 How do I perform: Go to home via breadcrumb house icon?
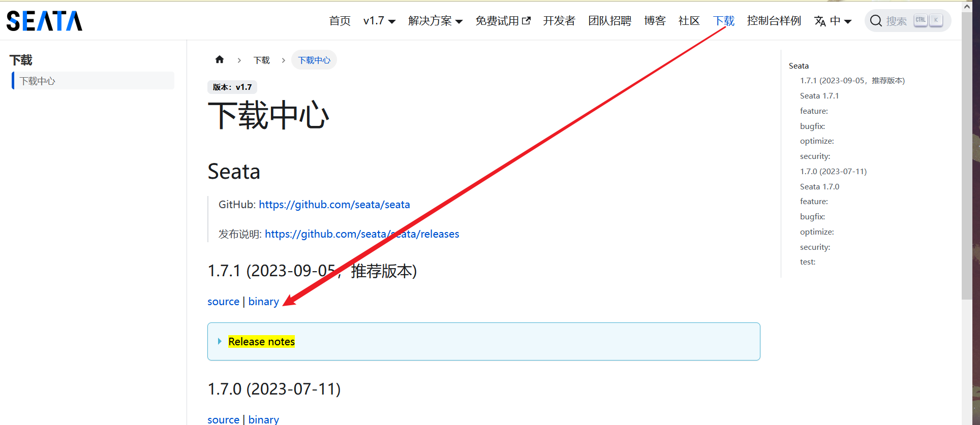pyautogui.click(x=220, y=60)
